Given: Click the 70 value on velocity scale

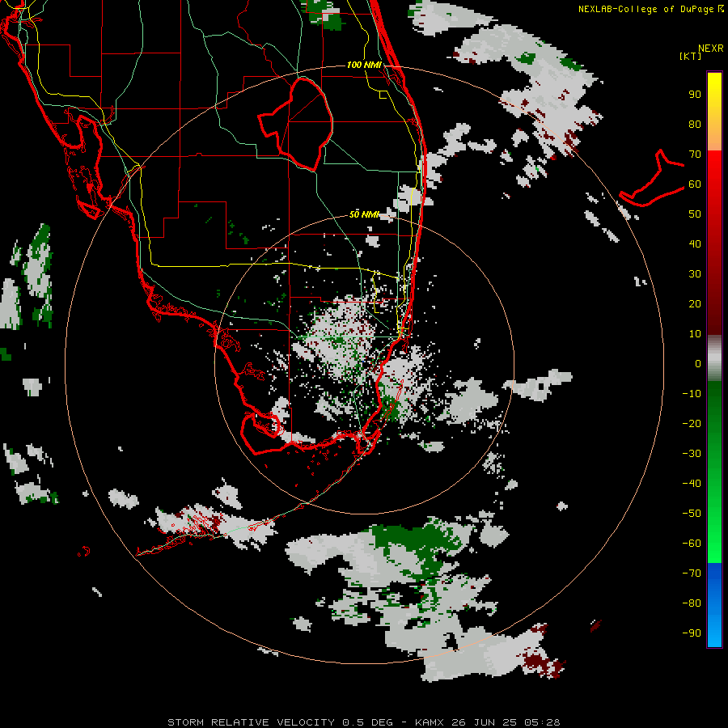Looking at the screenshot, I should (695, 154).
